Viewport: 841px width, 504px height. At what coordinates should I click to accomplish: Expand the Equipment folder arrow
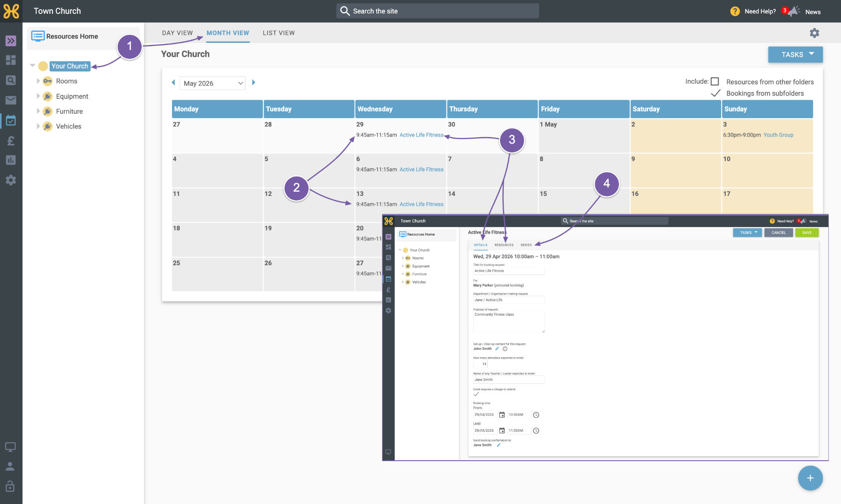point(38,96)
